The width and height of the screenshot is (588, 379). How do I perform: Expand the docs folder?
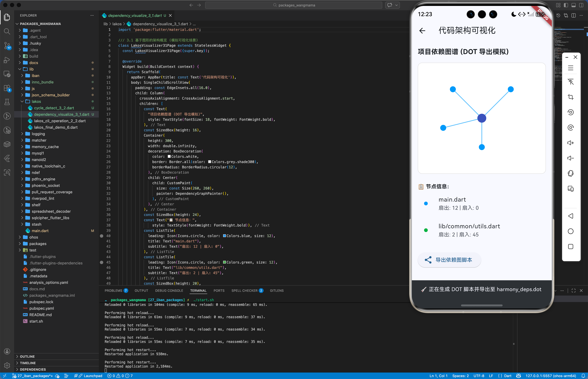[x=34, y=63]
